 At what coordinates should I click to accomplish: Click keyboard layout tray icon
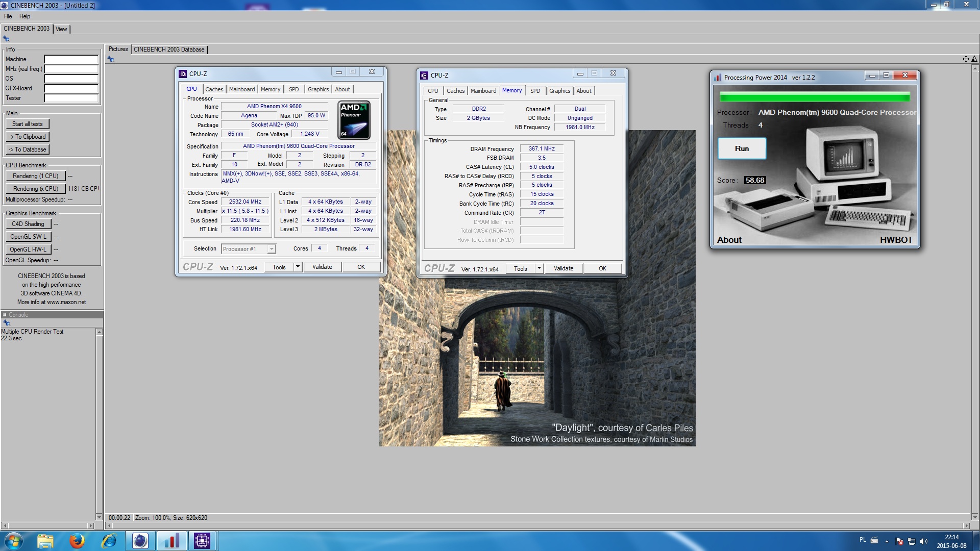click(874, 540)
